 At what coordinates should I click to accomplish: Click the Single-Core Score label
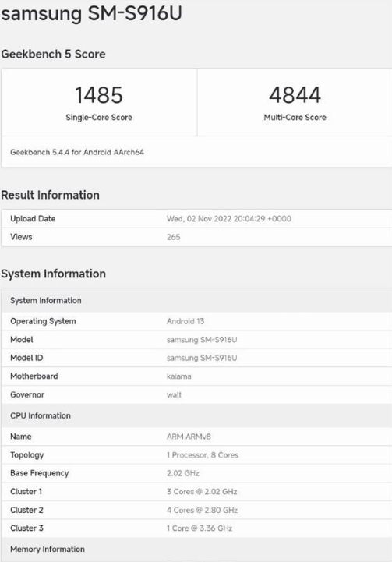coord(99,117)
